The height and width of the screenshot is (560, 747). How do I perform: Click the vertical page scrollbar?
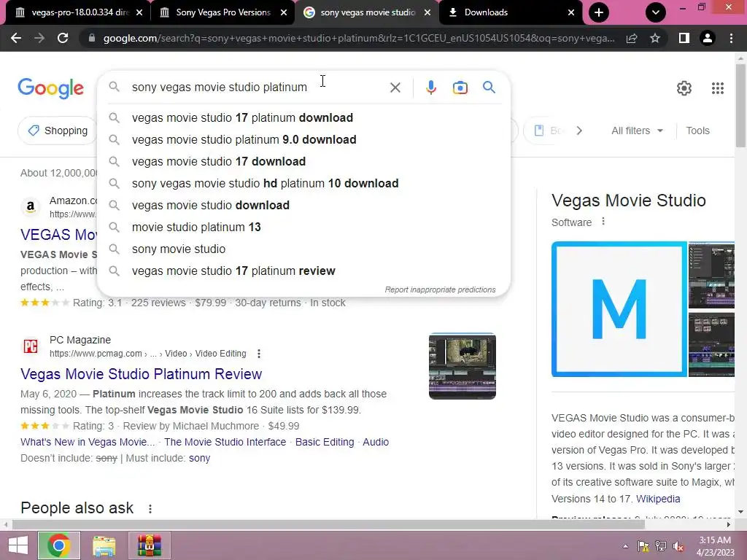click(740, 106)
